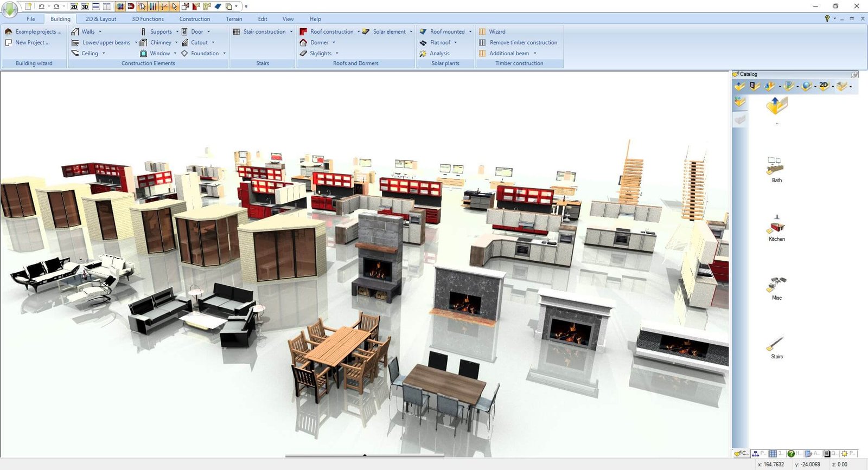The height and width of the screenshot is (470, 868).
Task: Click Remove timber construction
Action: 523,42
